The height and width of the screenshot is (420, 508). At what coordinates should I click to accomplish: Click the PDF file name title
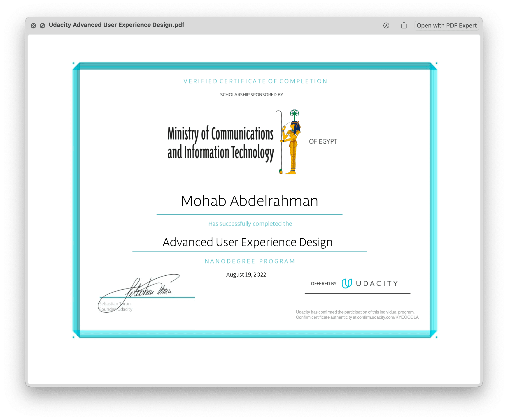pyautogui.click(x=116, y=25)
